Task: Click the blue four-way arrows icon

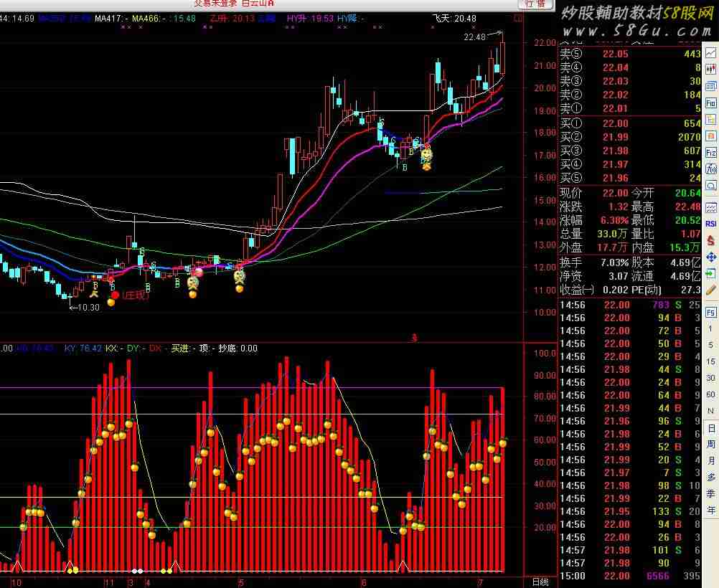Action: (711, 257)
